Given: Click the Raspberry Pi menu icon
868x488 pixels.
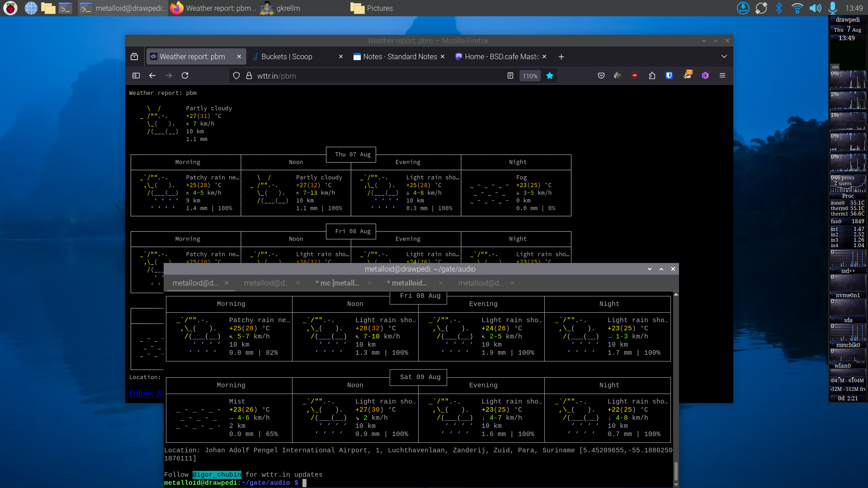Looking at the screenshot, I should 10,8.
